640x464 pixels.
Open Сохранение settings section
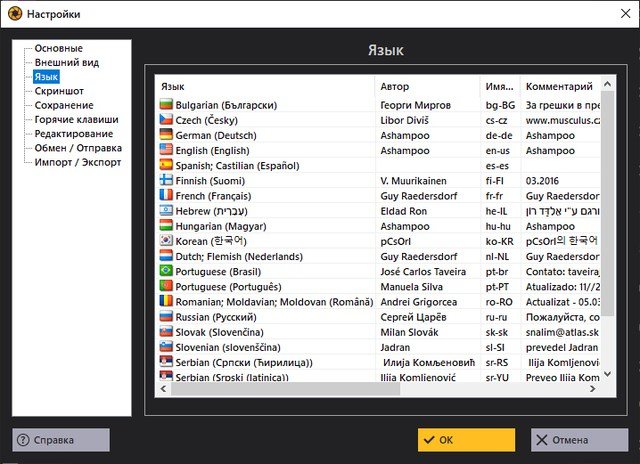[x=64, y=105]
